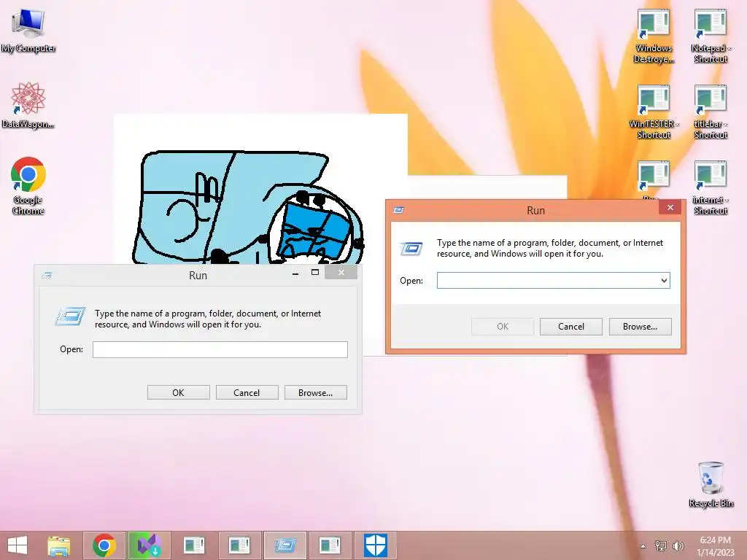
Task: Open the network tray icon
Action: pyautogui.click(x=660, y=546)
